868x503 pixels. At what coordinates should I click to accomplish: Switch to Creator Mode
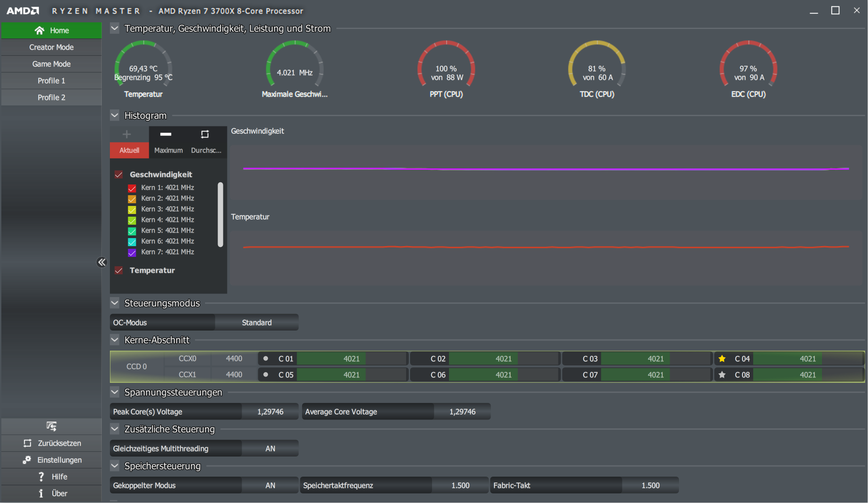click(51, 47)
